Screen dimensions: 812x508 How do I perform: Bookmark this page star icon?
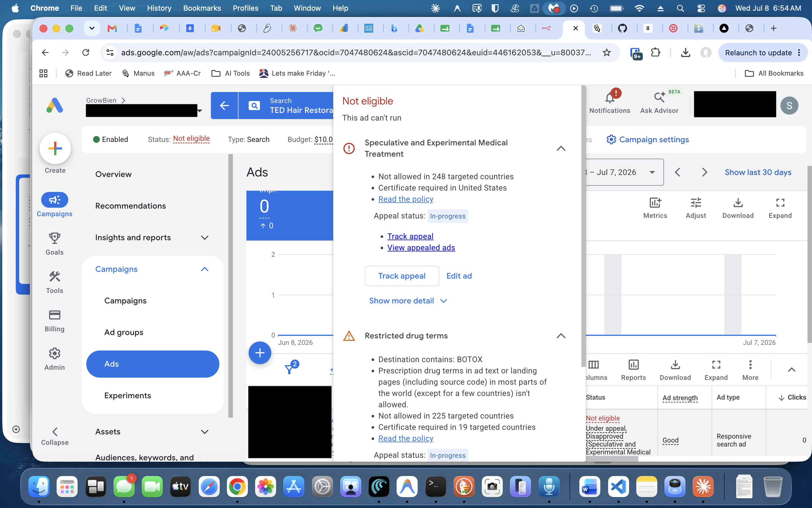[606, 52]
